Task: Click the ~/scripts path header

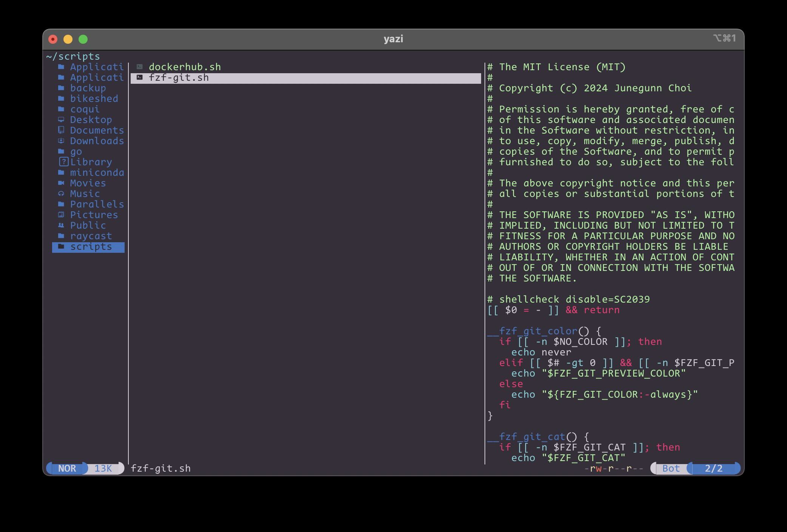Action: coord(73,57)
